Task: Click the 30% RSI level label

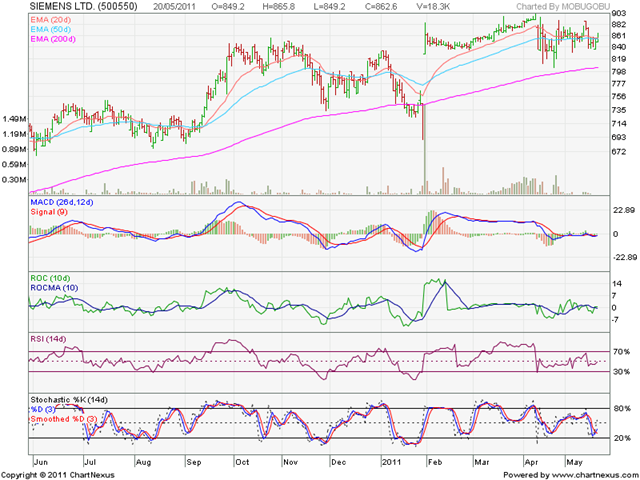Action: point(621,372)
